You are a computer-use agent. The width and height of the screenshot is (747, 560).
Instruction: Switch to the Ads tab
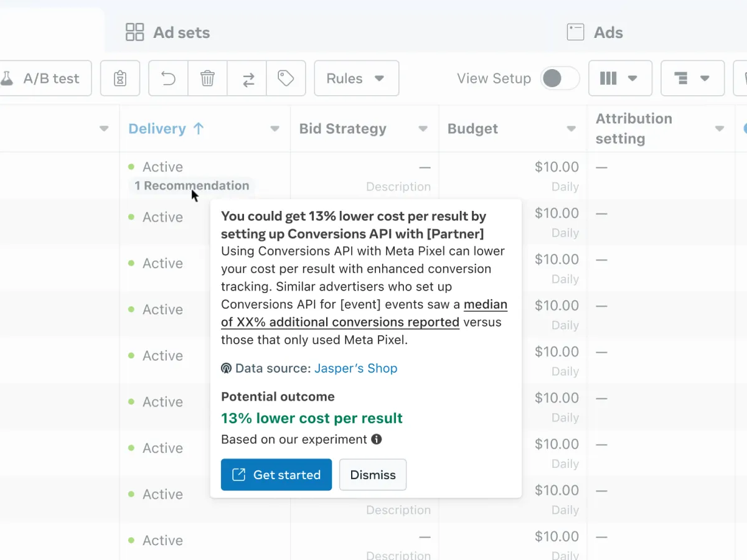click(594, 32)
